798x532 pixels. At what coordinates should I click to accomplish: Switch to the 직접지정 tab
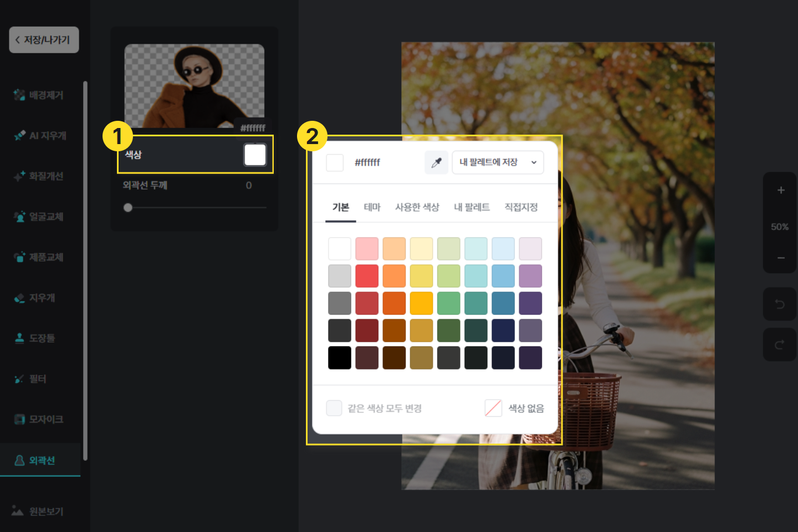[520, 207]
